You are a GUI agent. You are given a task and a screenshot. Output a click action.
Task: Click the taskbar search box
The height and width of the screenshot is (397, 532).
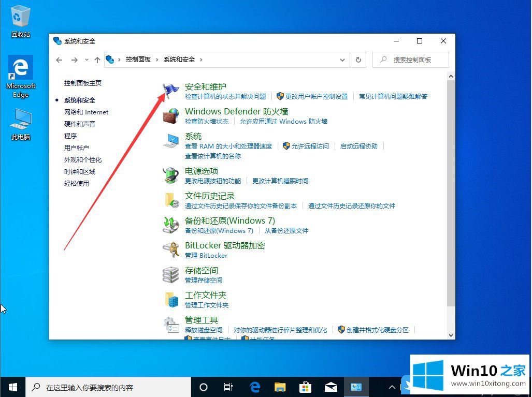pos(108,387)
